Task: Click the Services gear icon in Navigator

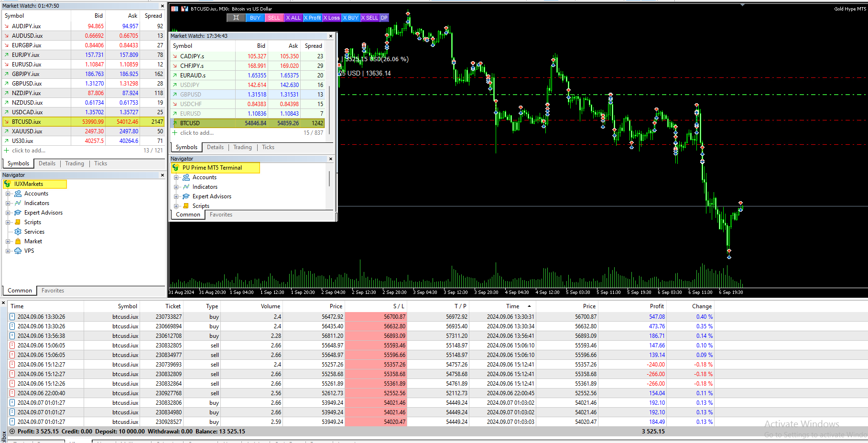Action: (18, 232)
